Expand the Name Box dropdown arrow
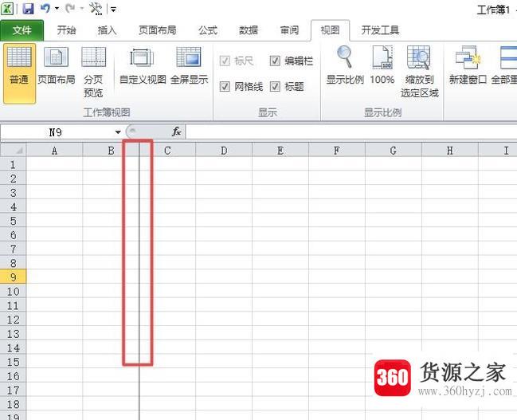The width and height of the screenshot is (517, 420). [118, 132]
